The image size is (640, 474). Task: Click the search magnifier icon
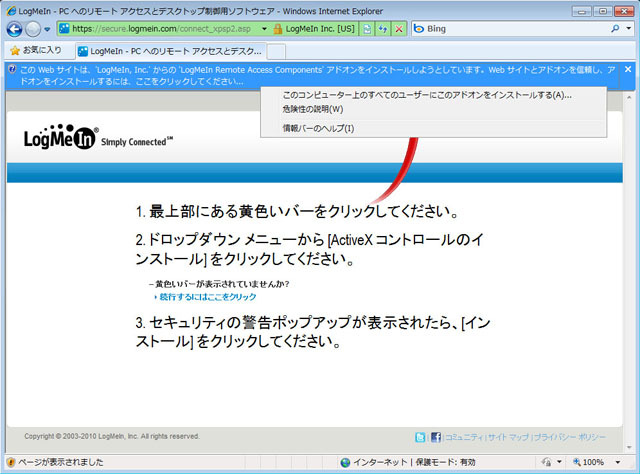(615, 29)
